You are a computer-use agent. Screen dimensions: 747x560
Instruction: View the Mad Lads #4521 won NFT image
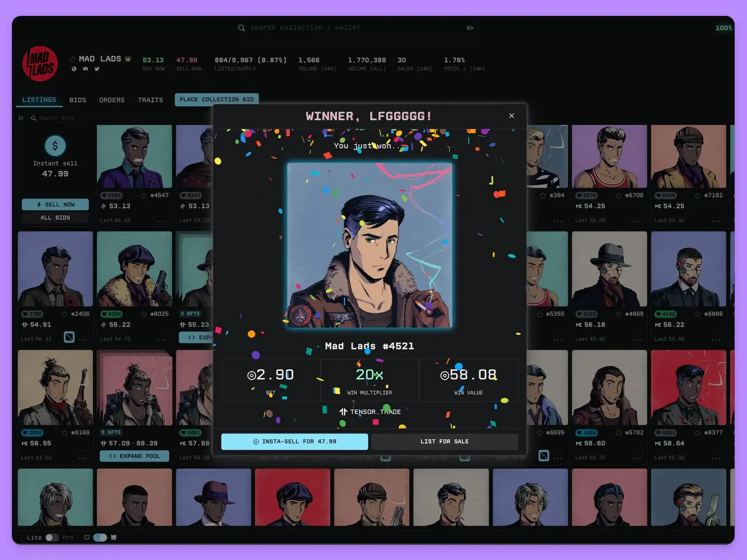click(x=369, y=246)
